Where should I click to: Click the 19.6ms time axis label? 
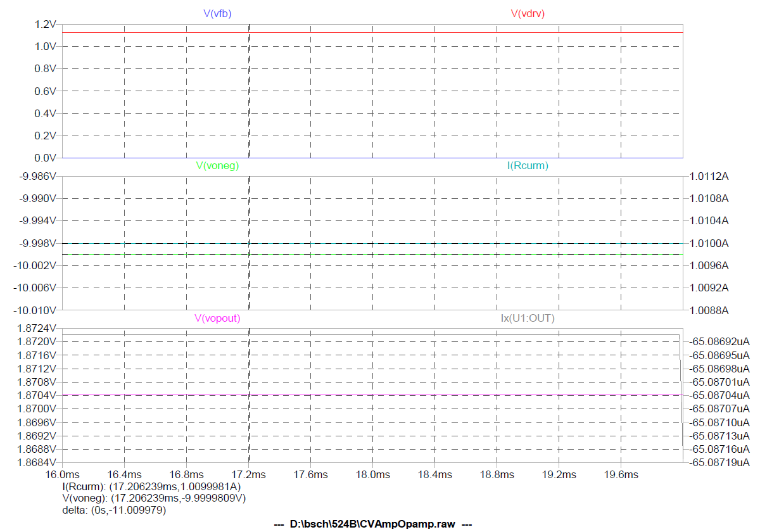621,474
